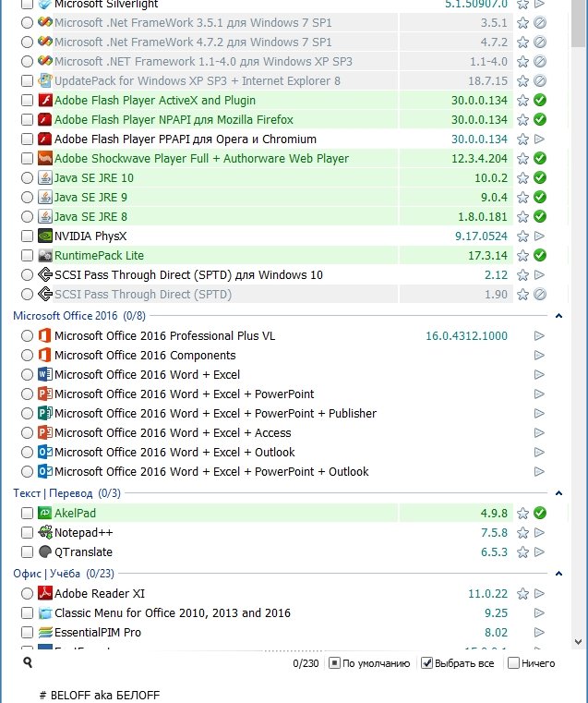588x703 pixels.
Task: Click the play arrow for Adobe Flash Player PPAPI
Action: pyautogui.click(x=540, y=139)
